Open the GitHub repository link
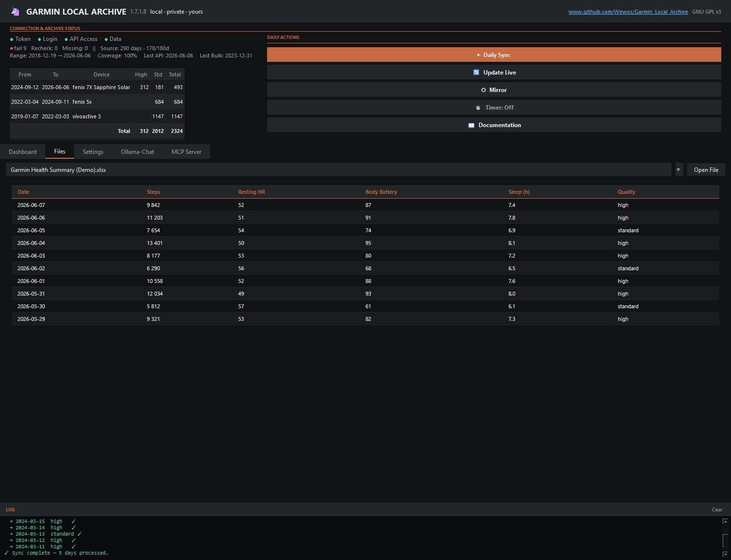The height and width of the screenshot is (560, 731). [x=628, y=12]
